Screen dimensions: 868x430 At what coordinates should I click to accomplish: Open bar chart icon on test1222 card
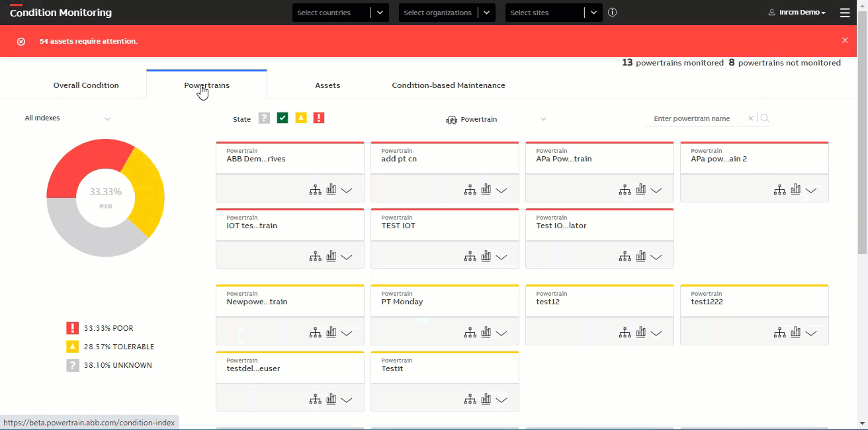click(795, 333)
